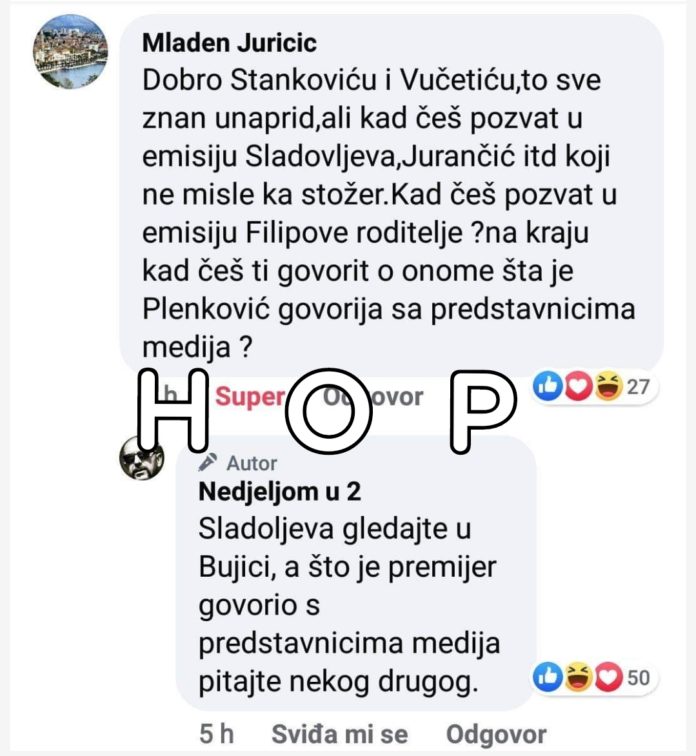View the 50 reactions count

click(x=638, y=678)
